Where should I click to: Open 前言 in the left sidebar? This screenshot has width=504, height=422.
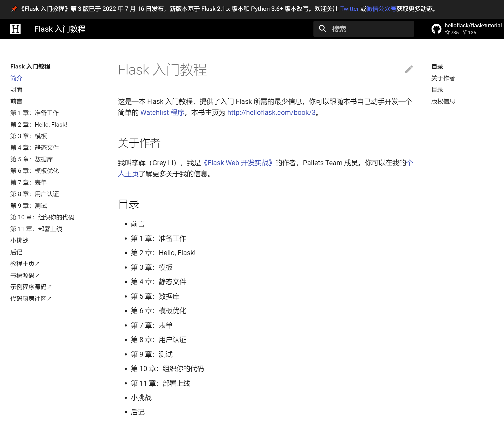(x=16, y=101)
